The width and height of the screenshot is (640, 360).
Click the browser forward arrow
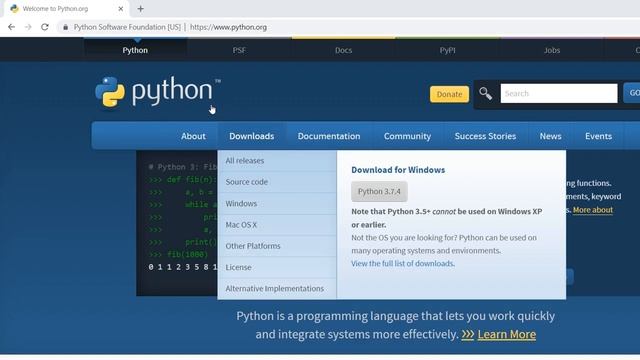click(28, 27)
